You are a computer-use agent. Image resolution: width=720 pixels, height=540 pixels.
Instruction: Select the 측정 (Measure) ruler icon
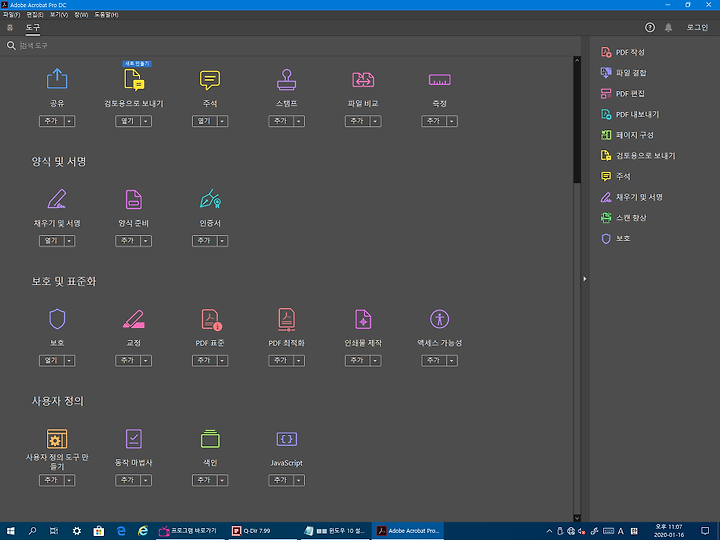(x=439, y=80)
